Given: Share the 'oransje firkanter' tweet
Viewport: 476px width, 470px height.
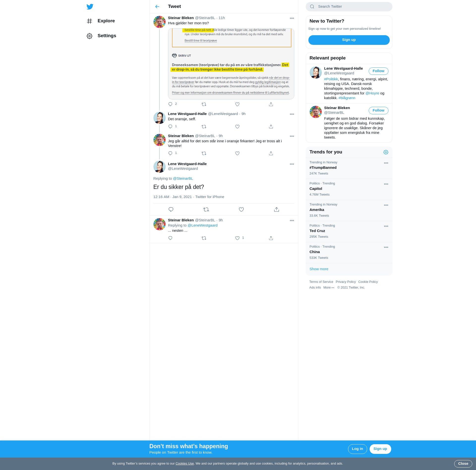Looking at the screenshot, I should pyautogui.click(x=271, y=153).
